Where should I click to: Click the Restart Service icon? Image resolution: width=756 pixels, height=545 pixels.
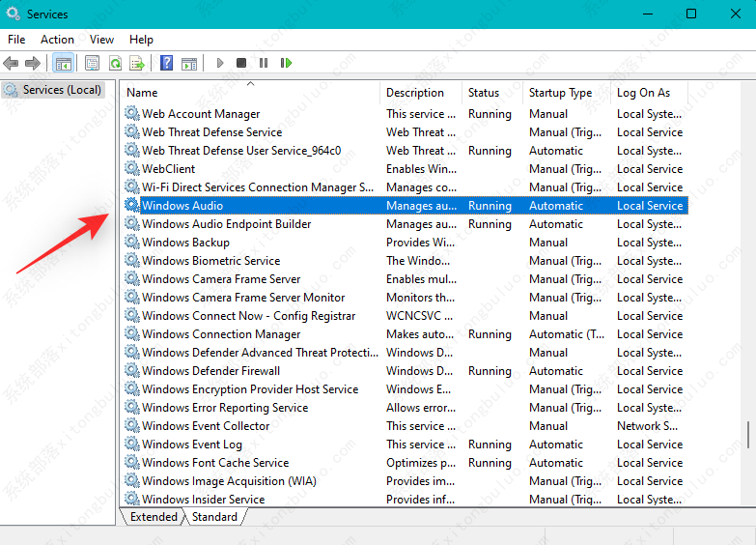(287, 63)
